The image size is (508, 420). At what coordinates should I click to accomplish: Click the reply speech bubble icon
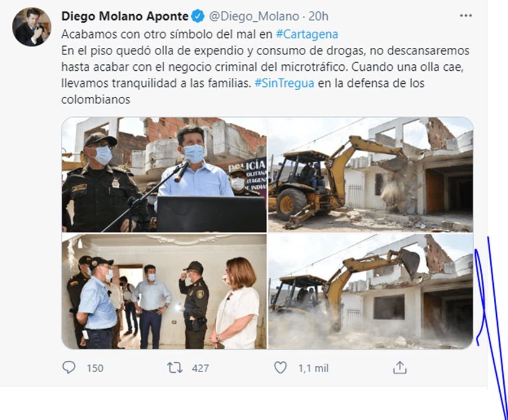[x=69, y=368]
